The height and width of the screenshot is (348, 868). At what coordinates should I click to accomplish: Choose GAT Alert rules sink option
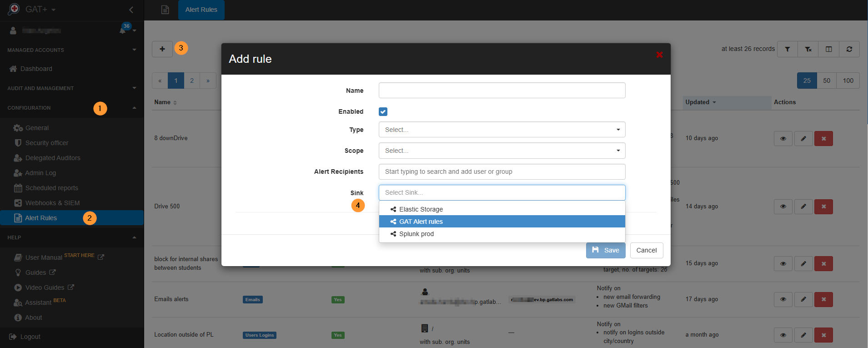point(502,222)
